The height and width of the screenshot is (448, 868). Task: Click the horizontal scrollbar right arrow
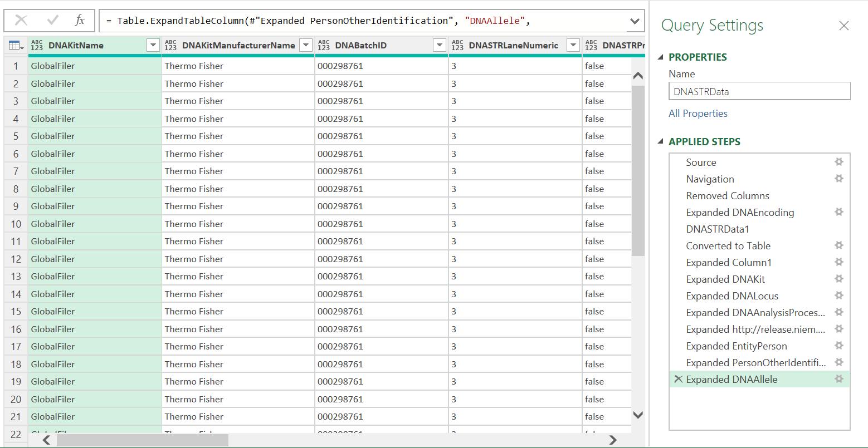[613, 440]
